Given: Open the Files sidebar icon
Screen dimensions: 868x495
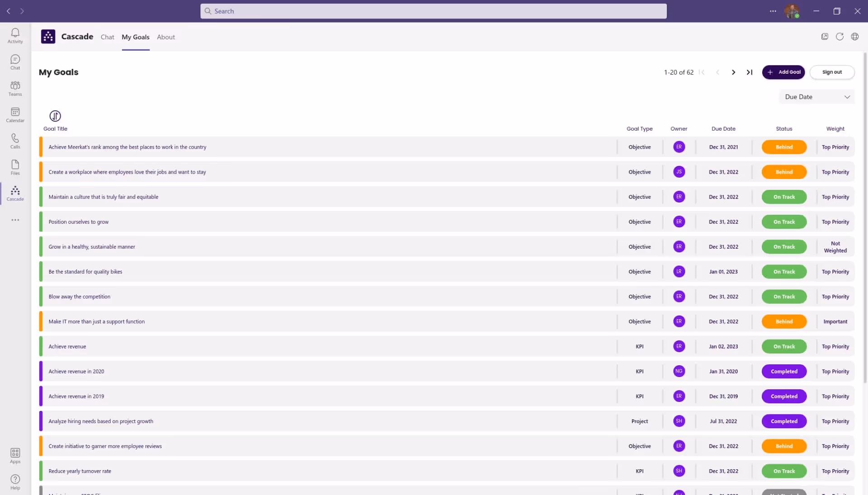Looking at the screenshot, I should (15, 167).
